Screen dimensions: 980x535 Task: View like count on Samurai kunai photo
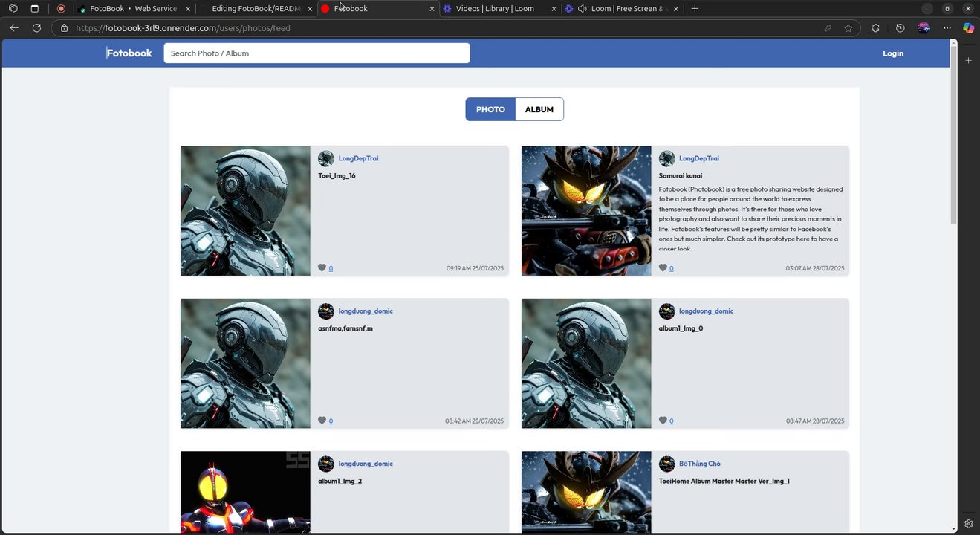[672, 268]
